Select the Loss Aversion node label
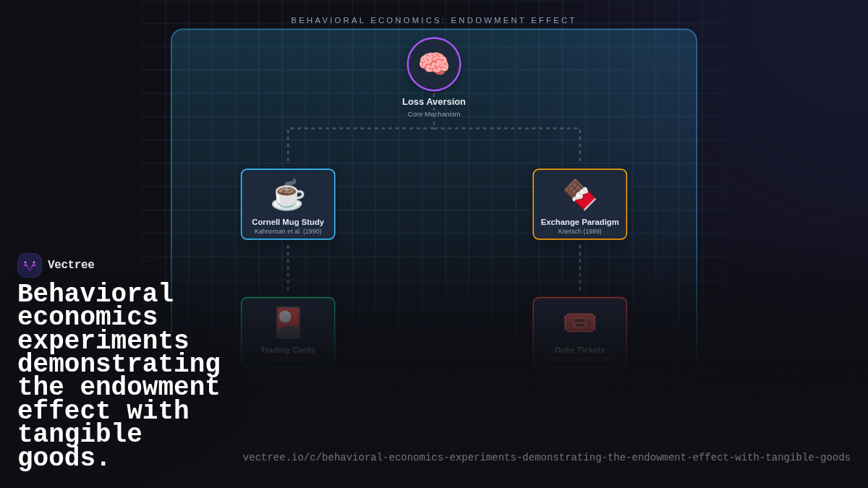This screenshot has width=868, height=488. 434,102
